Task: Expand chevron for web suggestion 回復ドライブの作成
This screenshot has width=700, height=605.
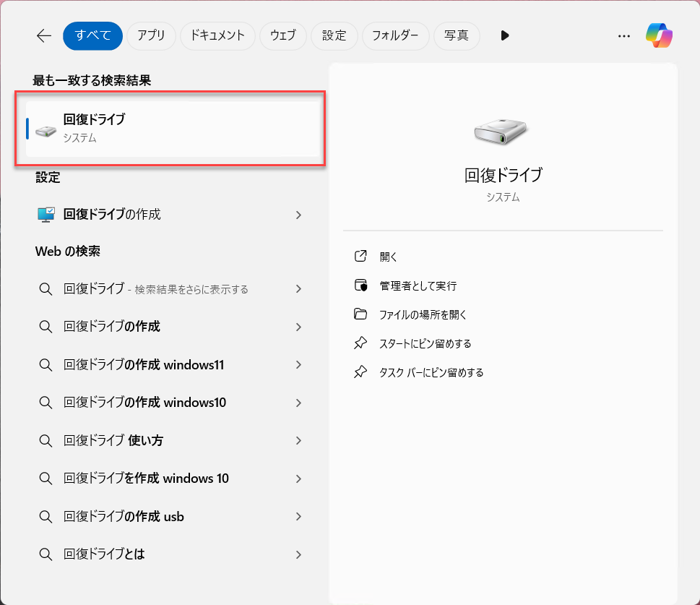Action: click(298, 327)
